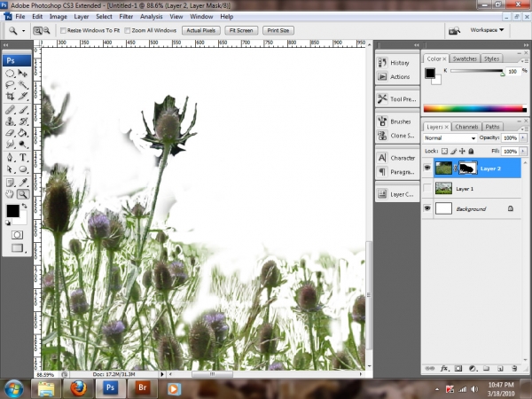This screenshot has height=399, width=532.
Task: Switch to the Swatches tab
Action: coord(465,59)
